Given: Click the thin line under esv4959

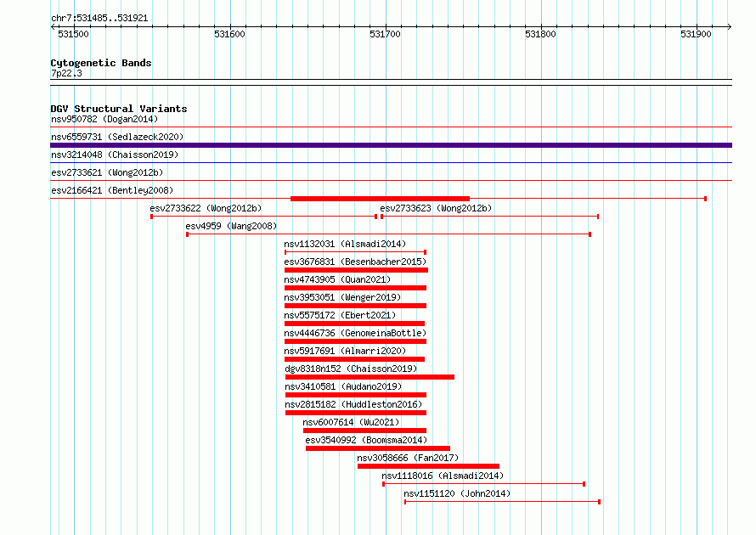Looking at the screenshot, I should click(x=388, y=234).
